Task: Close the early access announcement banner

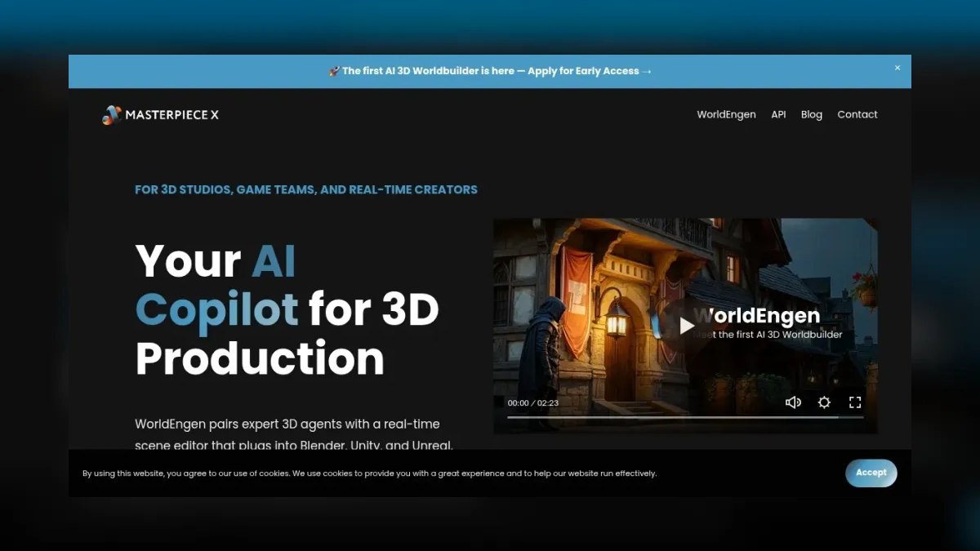Action: click(x=898, y=68)
